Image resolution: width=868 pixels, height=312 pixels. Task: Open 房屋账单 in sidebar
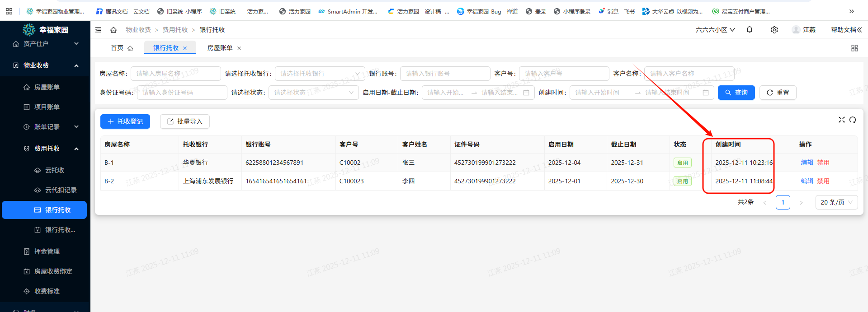(x=45, y=87)
